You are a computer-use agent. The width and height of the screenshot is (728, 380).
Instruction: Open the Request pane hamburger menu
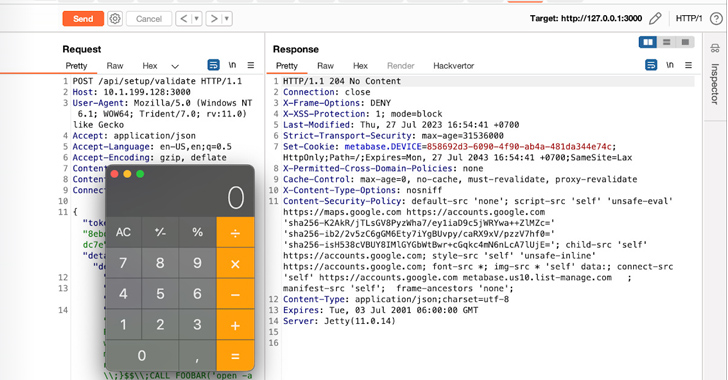251,65
